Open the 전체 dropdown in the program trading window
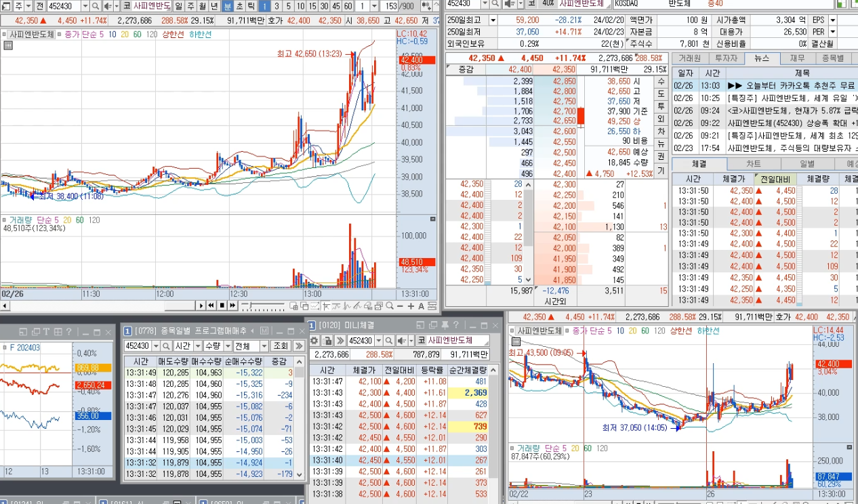 [x=263, y=345]
